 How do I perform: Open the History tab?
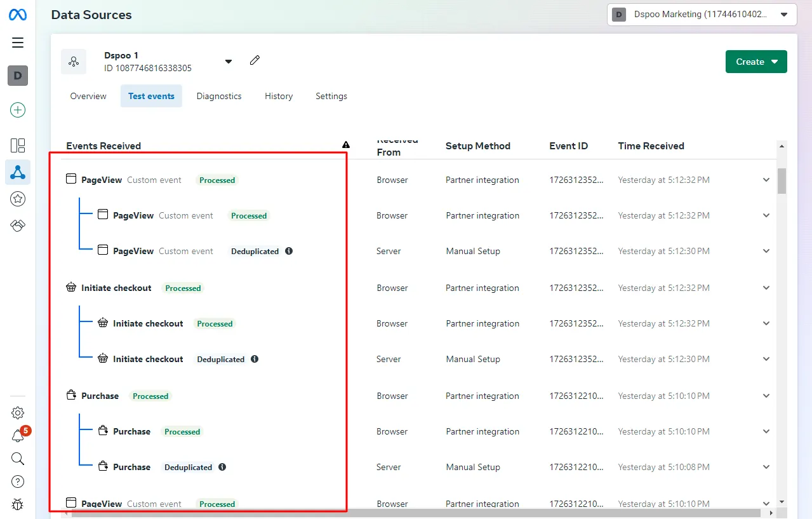pyautogui.click(x=279, y=96)
